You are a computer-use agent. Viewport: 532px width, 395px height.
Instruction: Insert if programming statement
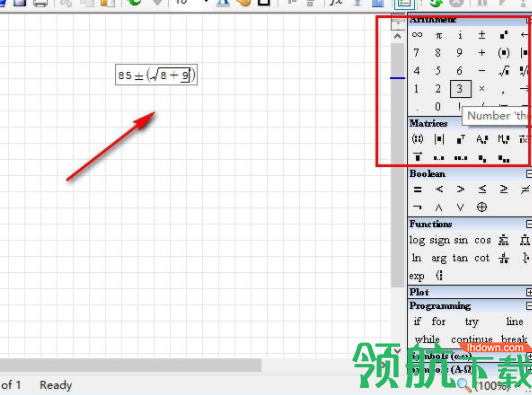tap(417, 321)
